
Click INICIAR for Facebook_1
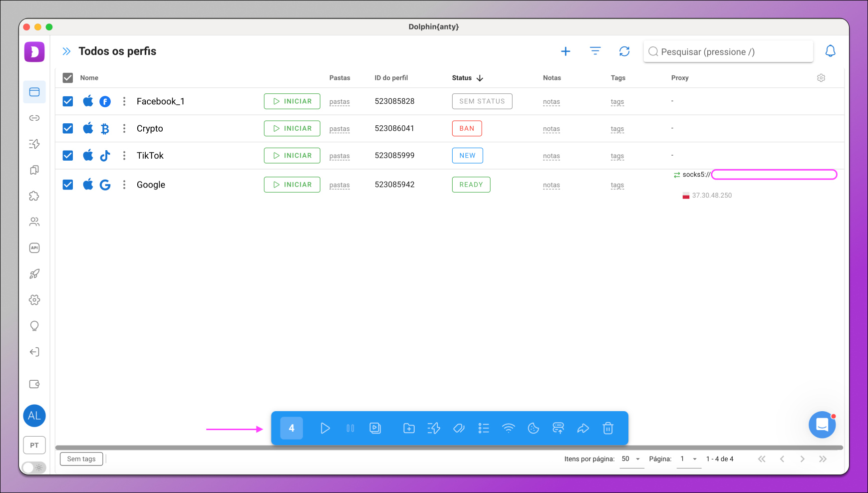(292, 101)
